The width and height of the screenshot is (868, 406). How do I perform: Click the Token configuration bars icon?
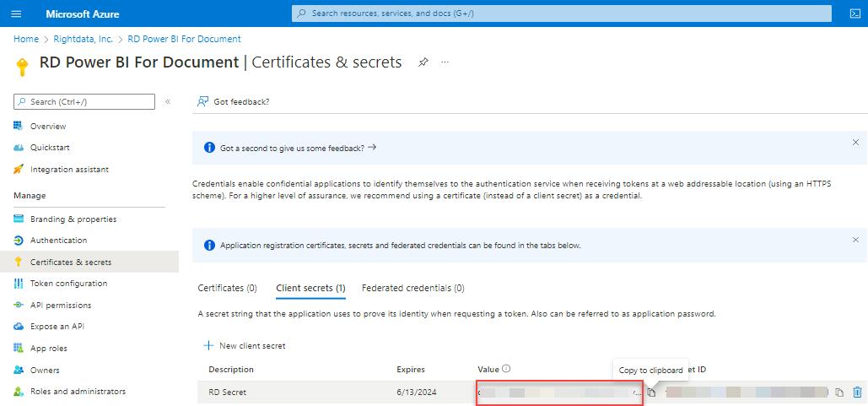[19, 284]
